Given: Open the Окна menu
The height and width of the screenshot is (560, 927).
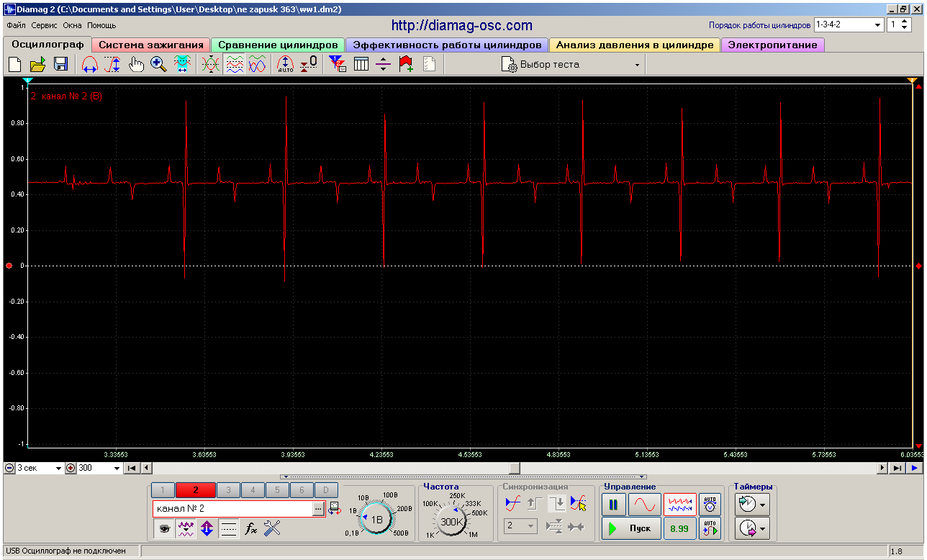Looking at the screenshot, I should pos(73,25).
